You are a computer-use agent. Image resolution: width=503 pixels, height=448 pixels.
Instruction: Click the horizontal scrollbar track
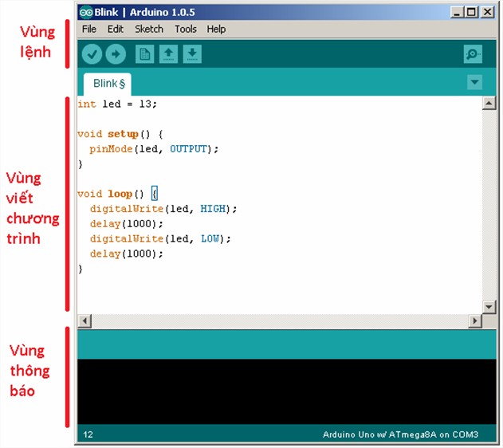click(x=280, y=320)
